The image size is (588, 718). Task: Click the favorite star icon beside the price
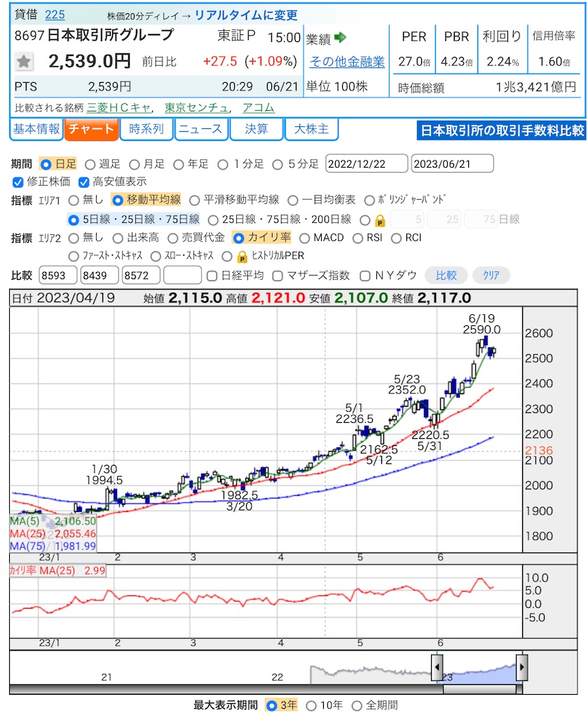24,61
